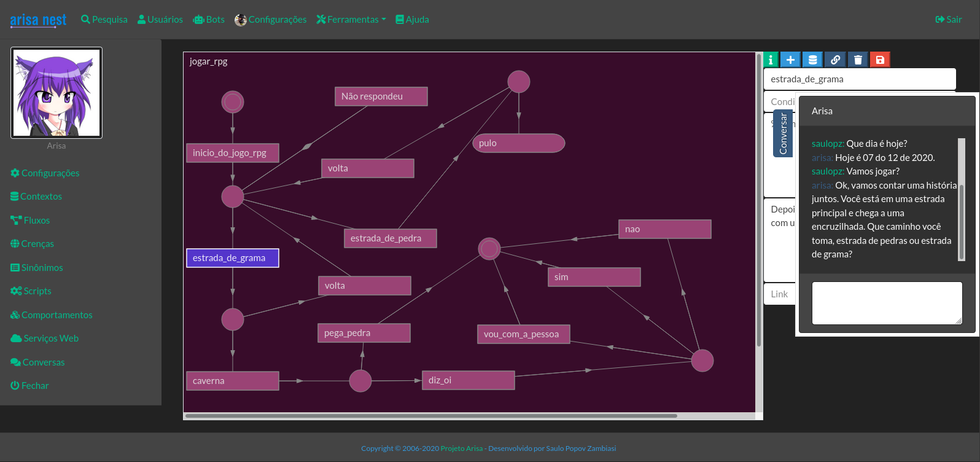The image size is (980, 462).
Task: Click the green info icon button
Action: pos(771,60)
